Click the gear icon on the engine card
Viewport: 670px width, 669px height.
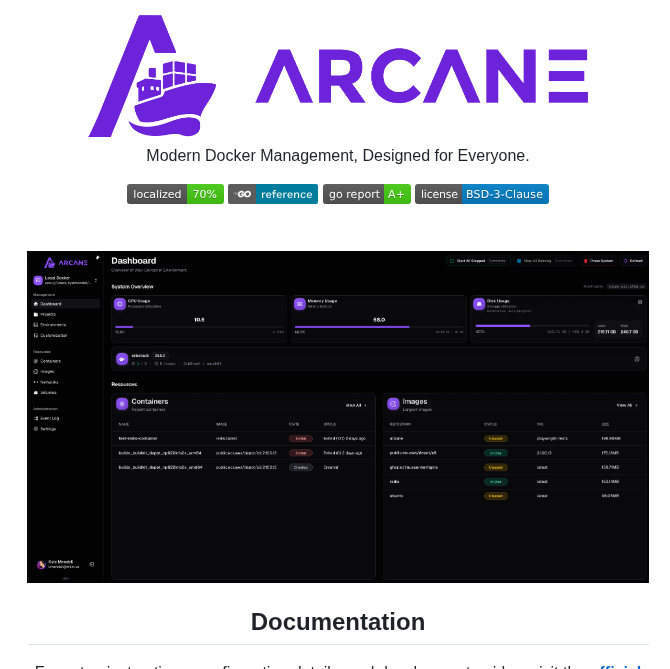coord(637,359)
